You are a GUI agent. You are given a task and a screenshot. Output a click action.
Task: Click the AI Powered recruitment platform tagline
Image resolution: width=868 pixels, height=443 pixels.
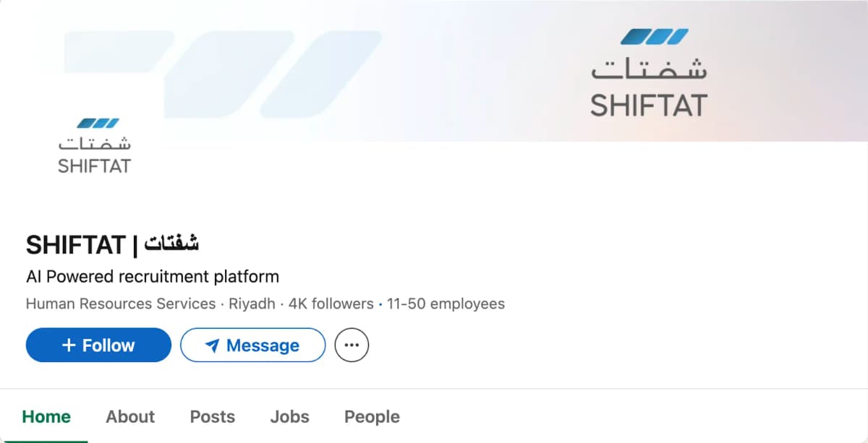tap(153, 277)
